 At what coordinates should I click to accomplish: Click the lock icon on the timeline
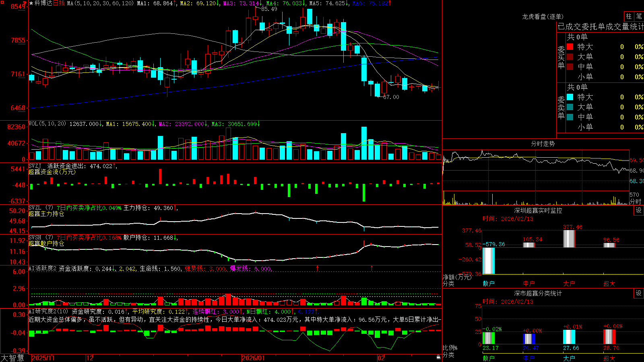(438, 357)
